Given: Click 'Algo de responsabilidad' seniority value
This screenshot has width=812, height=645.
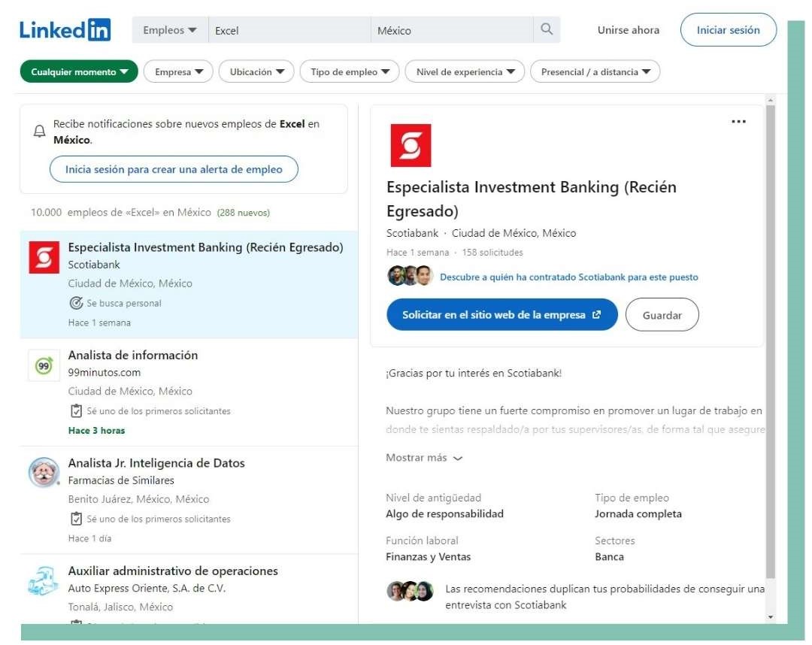Looking at the screenshot, I should 444,513.
